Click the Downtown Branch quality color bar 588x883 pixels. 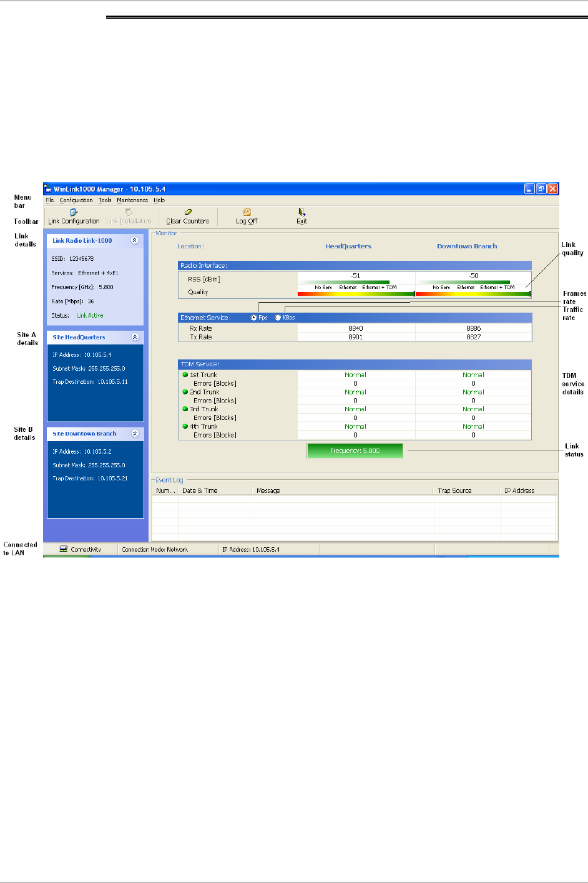[473, 293]
